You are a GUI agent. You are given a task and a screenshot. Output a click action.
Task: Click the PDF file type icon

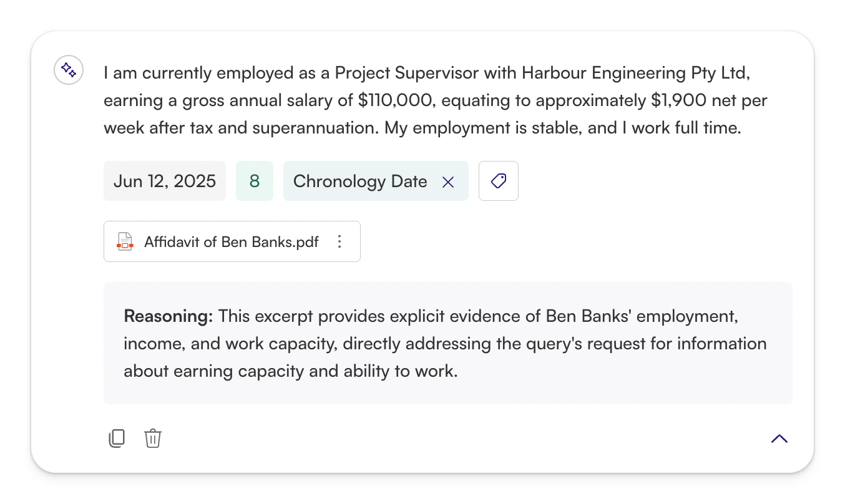(125, 241)
